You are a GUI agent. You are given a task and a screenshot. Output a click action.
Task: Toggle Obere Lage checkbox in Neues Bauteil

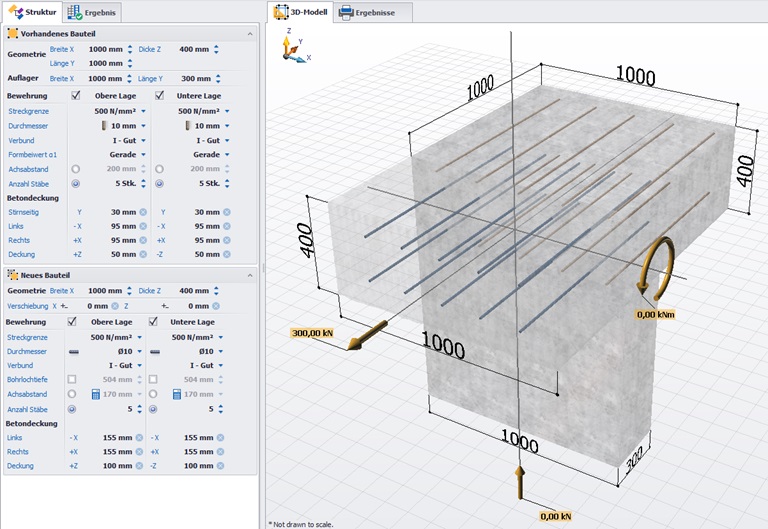(x=72, y=321)
